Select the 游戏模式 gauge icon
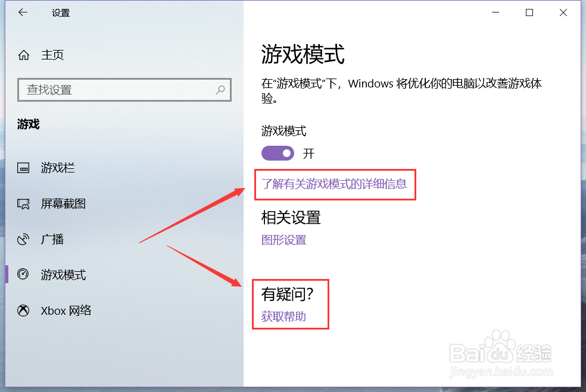 24,275
